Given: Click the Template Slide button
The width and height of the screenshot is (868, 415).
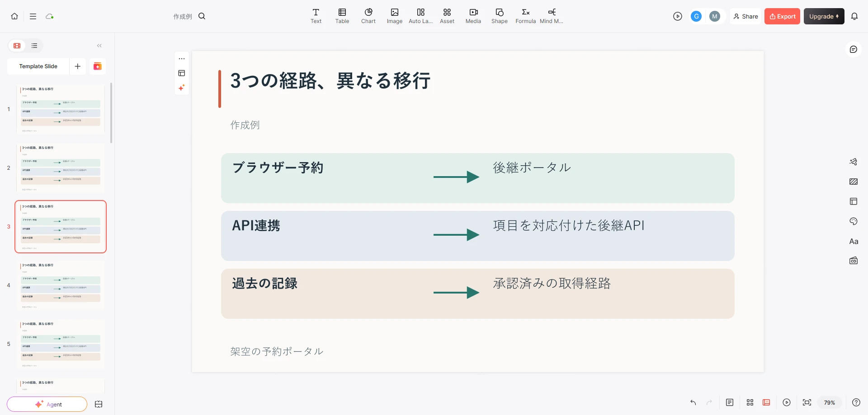Looking at the screenshot, I should (38, 66).
